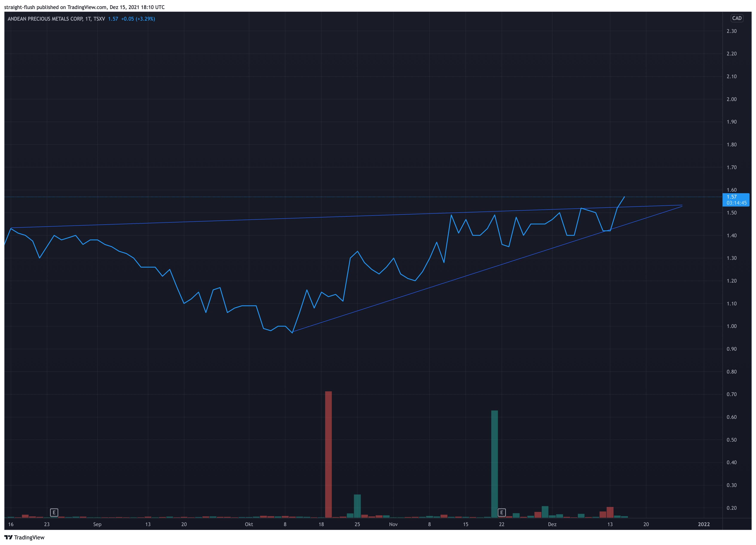This screenshot has width=756, height=545.
Task: Click the Dez label on the time axis
Action: pos(552,524)
